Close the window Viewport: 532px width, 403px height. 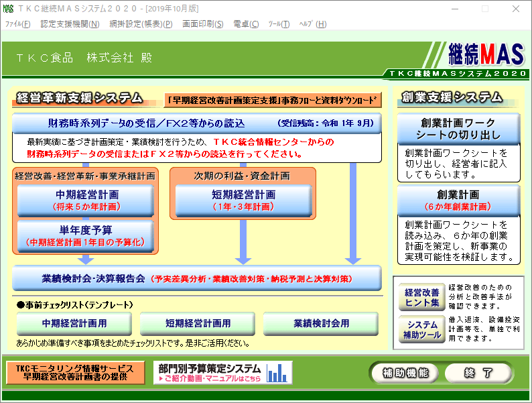pyautogui.click(x=516, y=9)
